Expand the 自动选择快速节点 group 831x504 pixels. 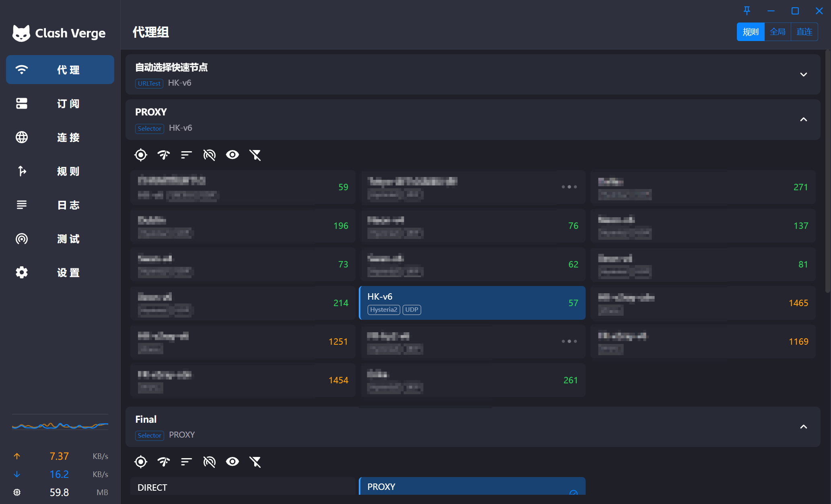(x=803, y=74)
